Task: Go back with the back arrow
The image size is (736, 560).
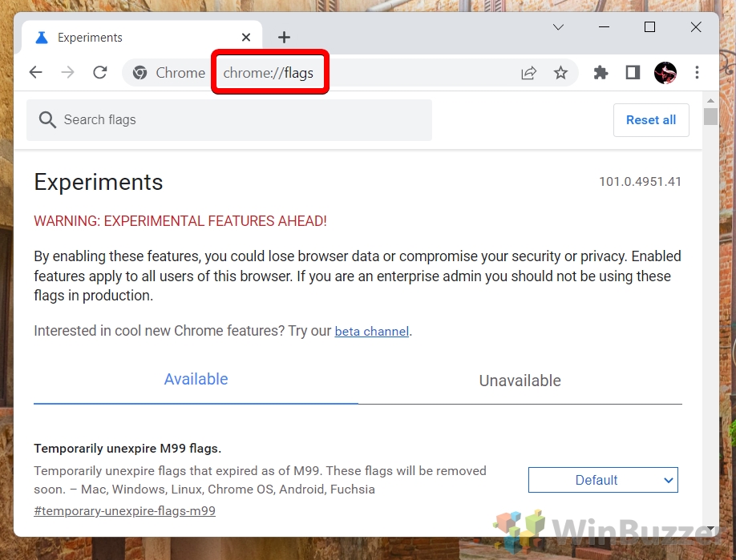Action: tap(35, 72)
